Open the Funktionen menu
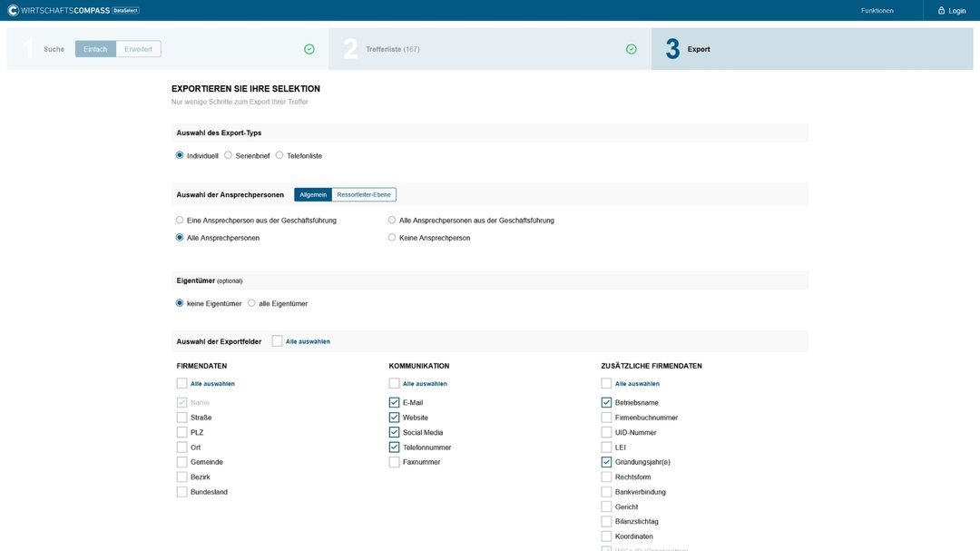Screen dimensions: 980x551 click(877, 11)
